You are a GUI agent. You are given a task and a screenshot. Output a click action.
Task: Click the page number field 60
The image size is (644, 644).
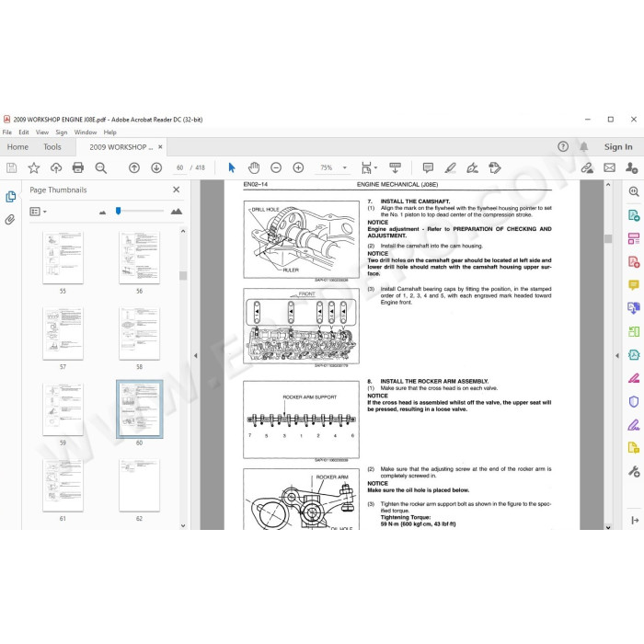(180, 167)
